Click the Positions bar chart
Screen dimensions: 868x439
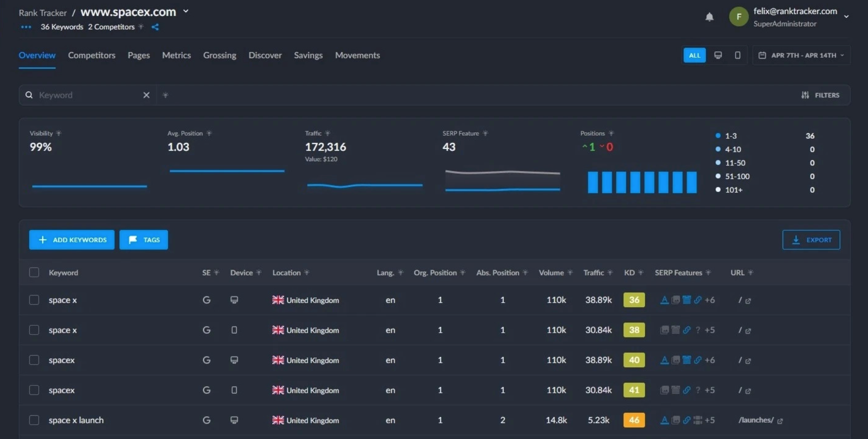[642, 182]
